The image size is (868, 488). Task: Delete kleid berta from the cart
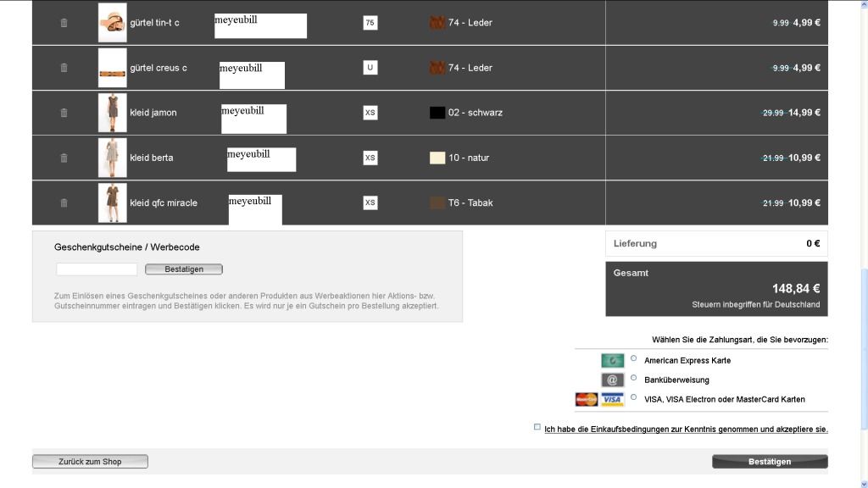tap(64, 158)
